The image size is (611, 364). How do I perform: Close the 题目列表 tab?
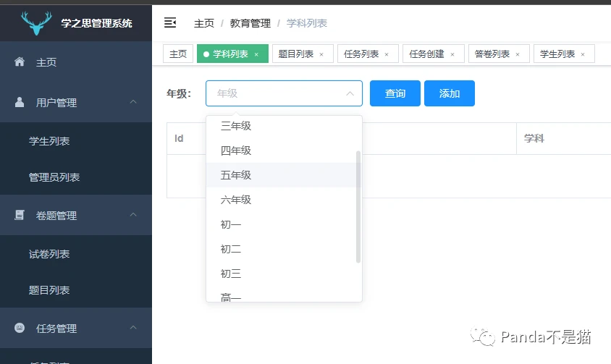point(321,54)
